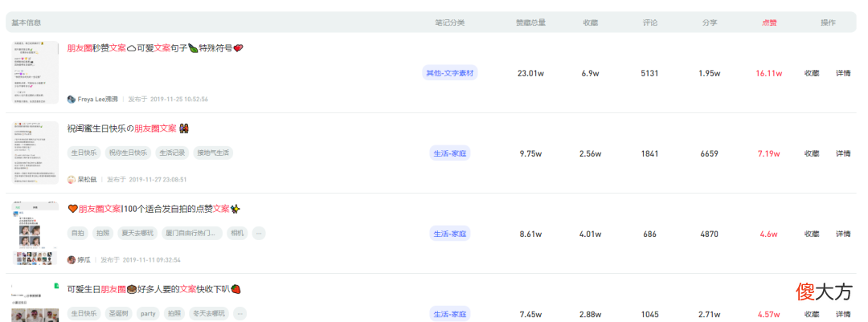
Task: Expand more tags after 冬天去哪玩
Action: (240, 313)
